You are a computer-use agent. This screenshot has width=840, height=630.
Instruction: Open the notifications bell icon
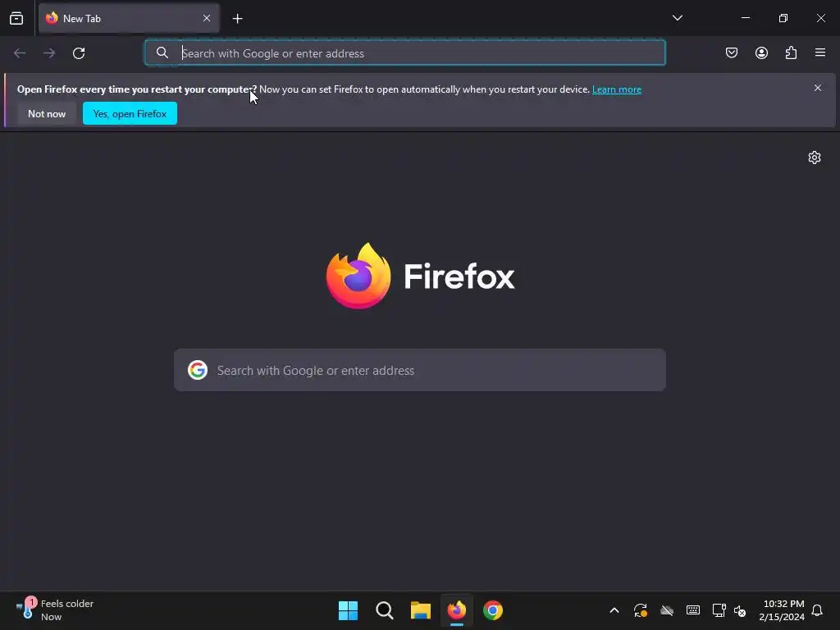click(818, 610)
